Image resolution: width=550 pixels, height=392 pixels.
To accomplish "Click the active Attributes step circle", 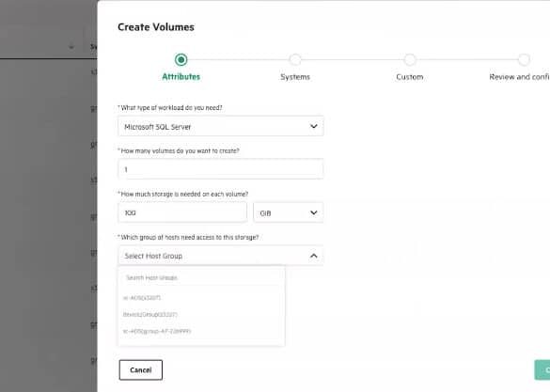I will coord(181,60).
